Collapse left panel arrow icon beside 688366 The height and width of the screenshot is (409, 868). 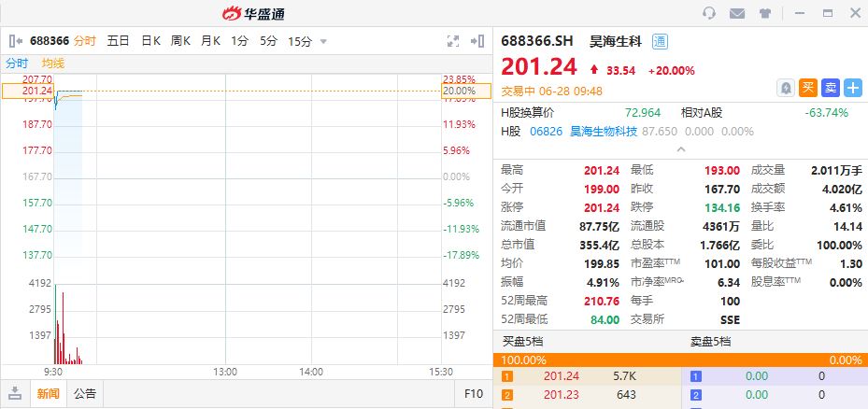pyautogui.click(x=16, y=41)
